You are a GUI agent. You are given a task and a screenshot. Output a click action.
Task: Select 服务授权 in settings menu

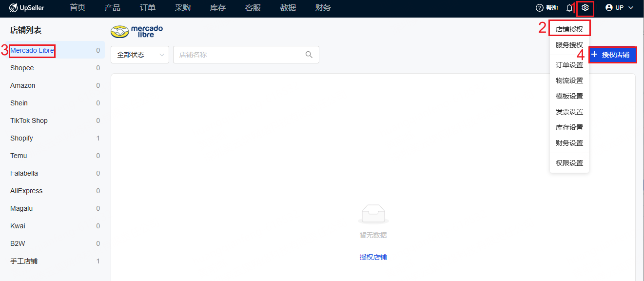[x=569, y=45]
